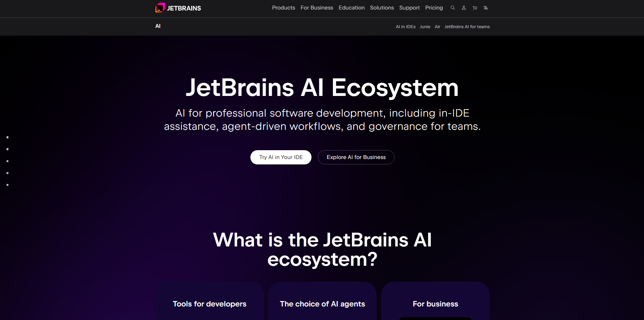The width and height of the screenshot is (644, 320).
Task: Go to the Pricing page
Action: [x=434, y=8]
